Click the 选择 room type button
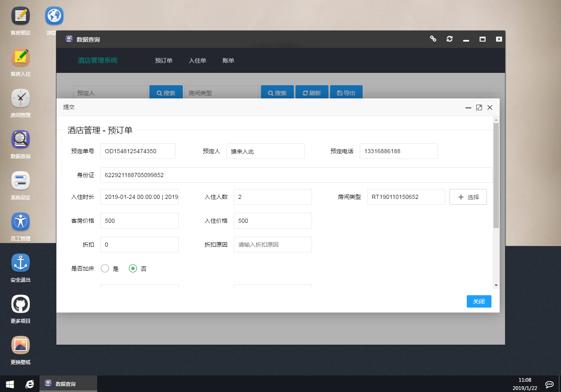The image size is (561, 392). point(468,197)
